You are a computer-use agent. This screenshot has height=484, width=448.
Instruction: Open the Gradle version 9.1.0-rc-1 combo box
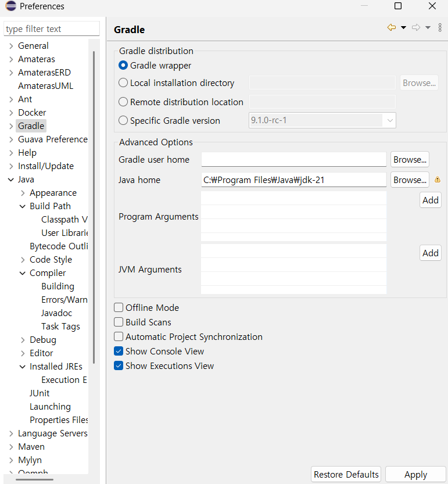322,120
